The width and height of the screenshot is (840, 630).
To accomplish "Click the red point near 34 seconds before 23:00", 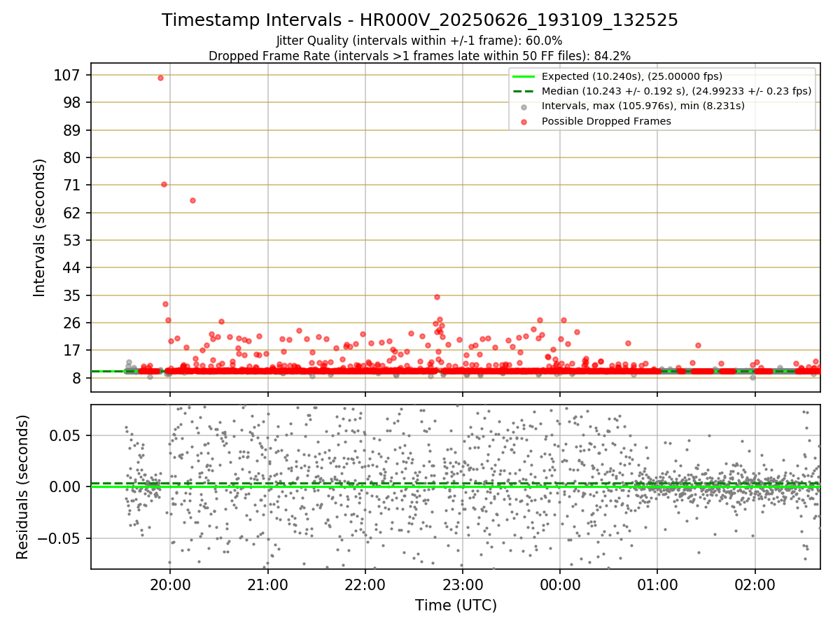I will coord(437,297).
